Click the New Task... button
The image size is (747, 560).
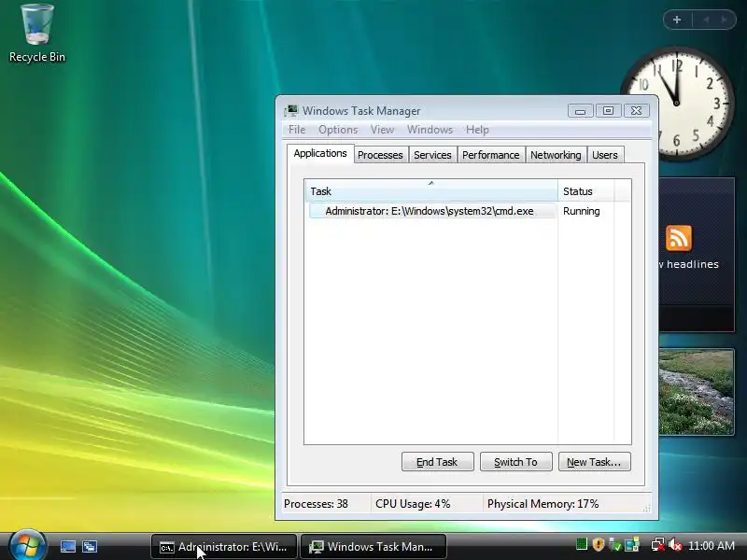[x=594, y=462]
